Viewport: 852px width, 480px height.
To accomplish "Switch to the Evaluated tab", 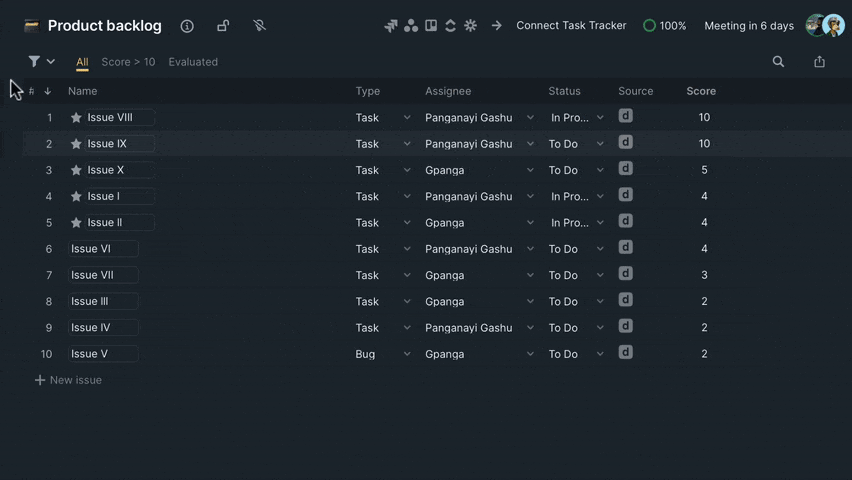I will (193, 62).
